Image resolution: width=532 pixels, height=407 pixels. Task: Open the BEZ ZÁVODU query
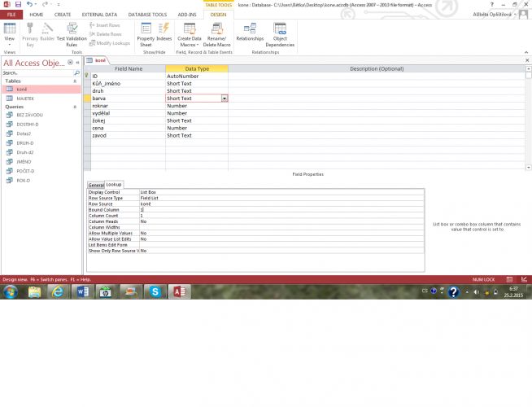pyautogui.click(x=41, y=115)
